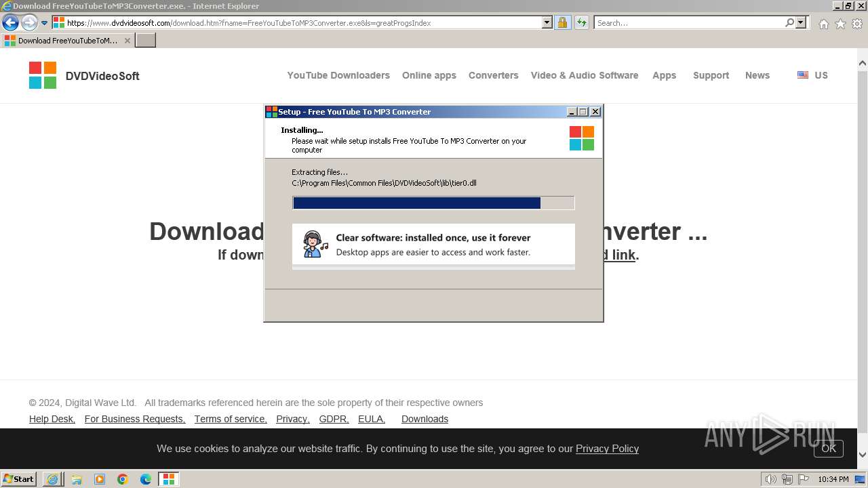Screen dimensions: 868x488
Task: Open recent pages dropdown next to forward button
Action: tap(45, 23)
